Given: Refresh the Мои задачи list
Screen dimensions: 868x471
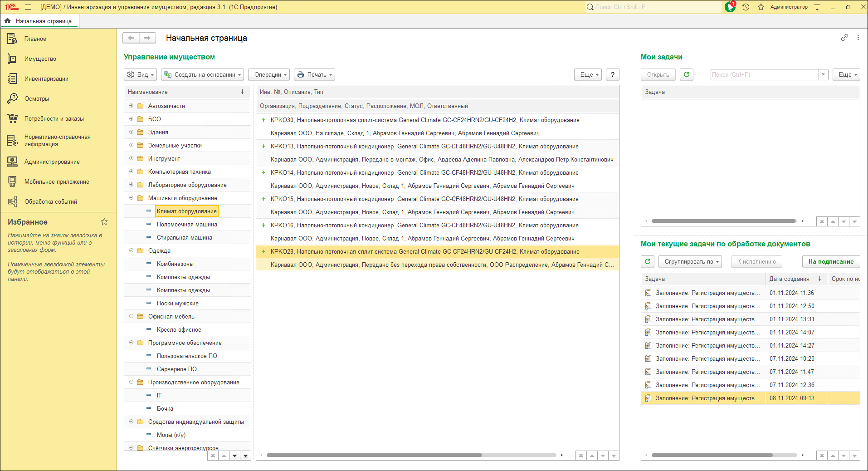Looking at the screenshot, I should click(x=687, y=74).
